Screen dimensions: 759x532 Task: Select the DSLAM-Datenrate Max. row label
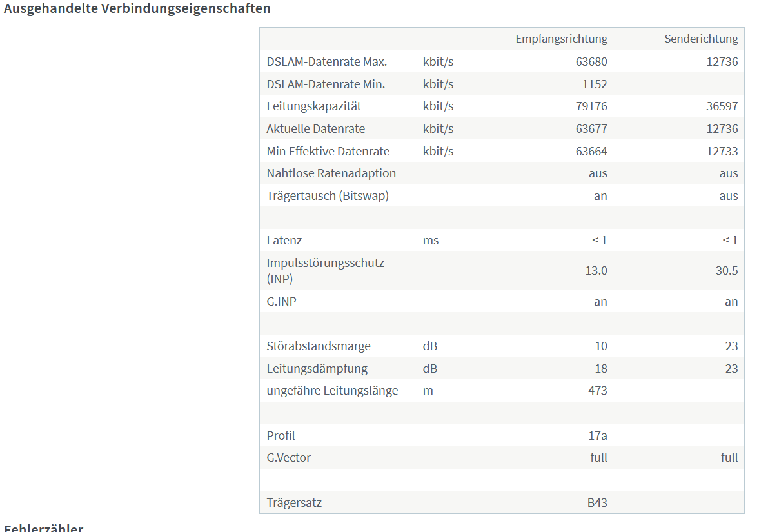(327, 62)
